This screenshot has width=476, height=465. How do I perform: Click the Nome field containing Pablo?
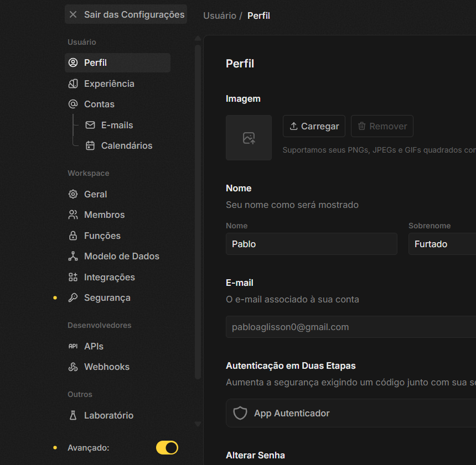311,244
